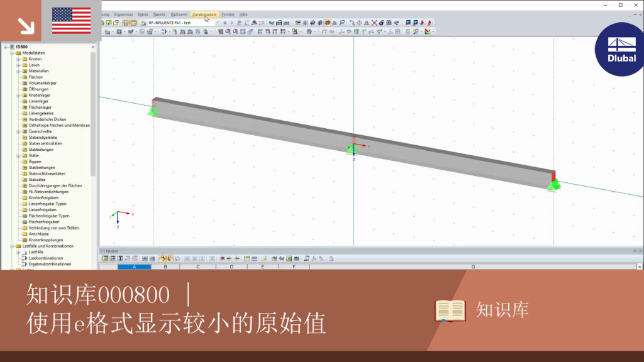Expand the Knoten tree node
The width and height of the screenshot is (644, 362).
(18, 59)
